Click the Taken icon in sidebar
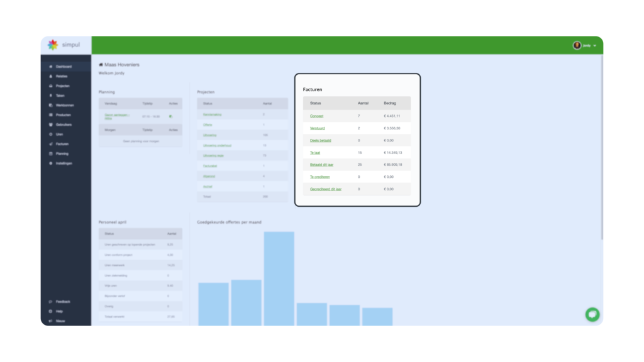 [51, 96]
